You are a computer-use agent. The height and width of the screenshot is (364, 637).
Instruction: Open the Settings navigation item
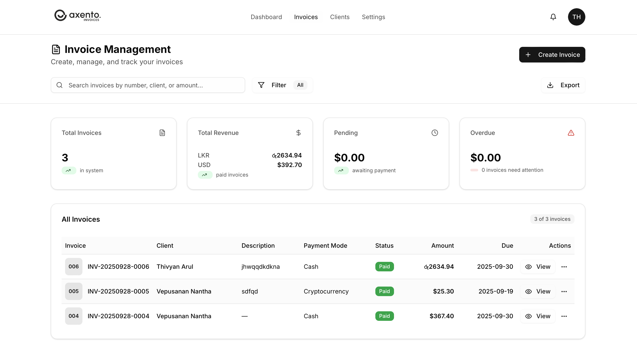pyautogui.click(x=373, y=17)
